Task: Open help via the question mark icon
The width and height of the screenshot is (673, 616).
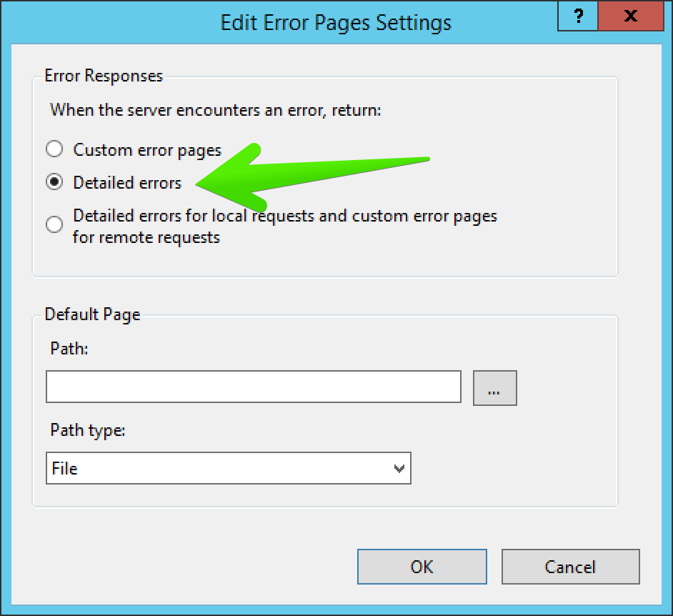Action: (578, 16)
